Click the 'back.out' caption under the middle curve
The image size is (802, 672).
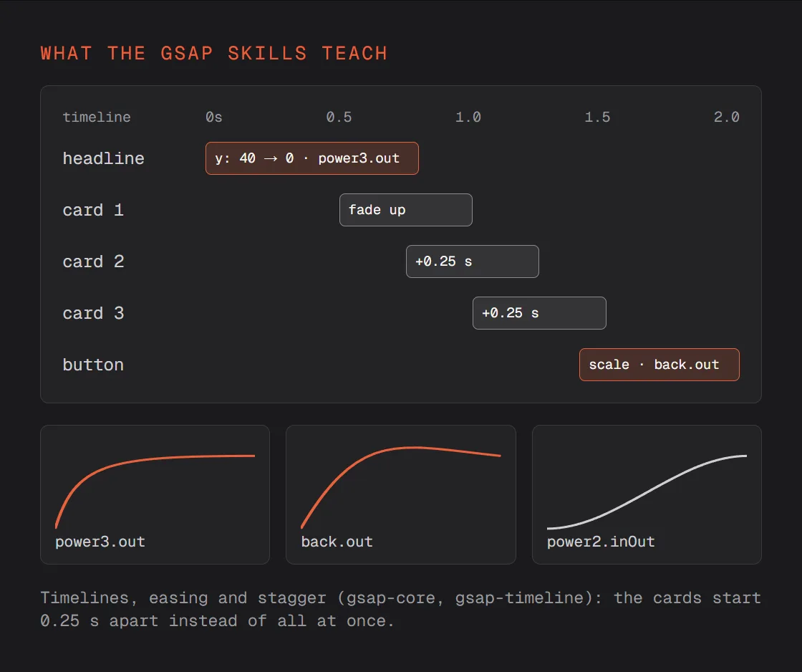337,542
